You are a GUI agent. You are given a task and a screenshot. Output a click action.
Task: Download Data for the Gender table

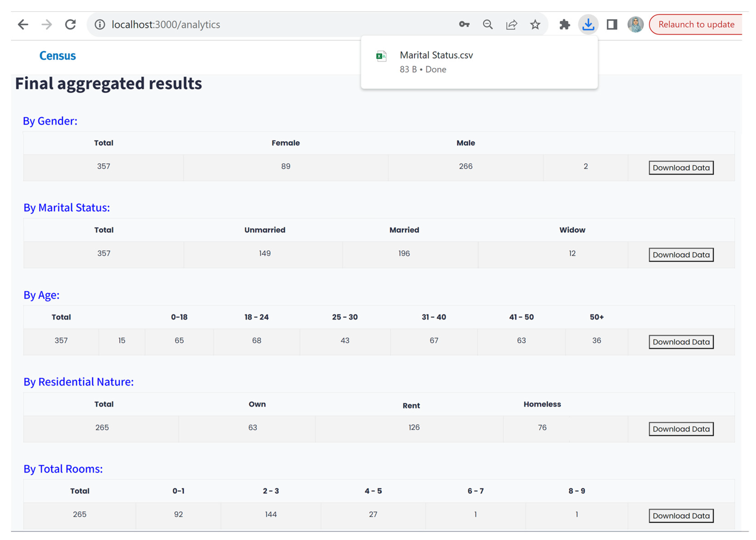[681, 168]
